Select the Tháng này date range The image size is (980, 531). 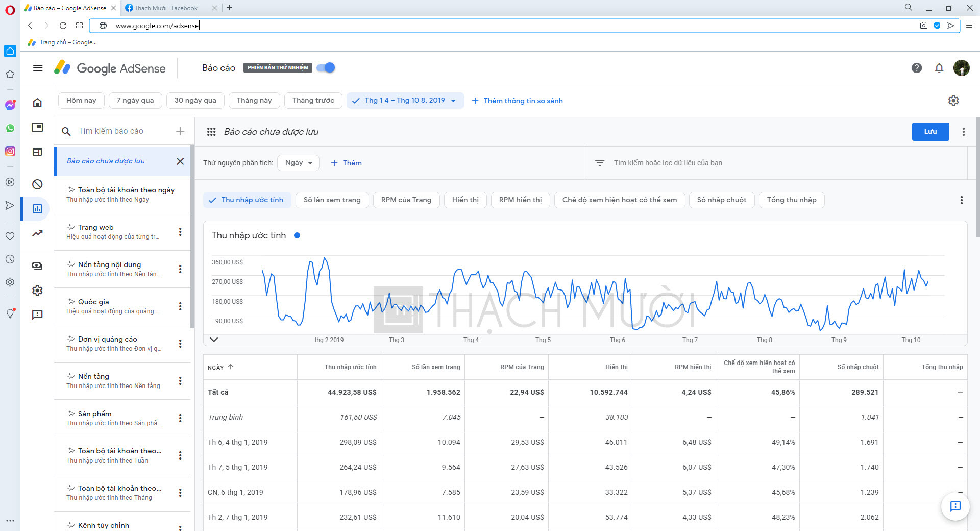(254, 101)
